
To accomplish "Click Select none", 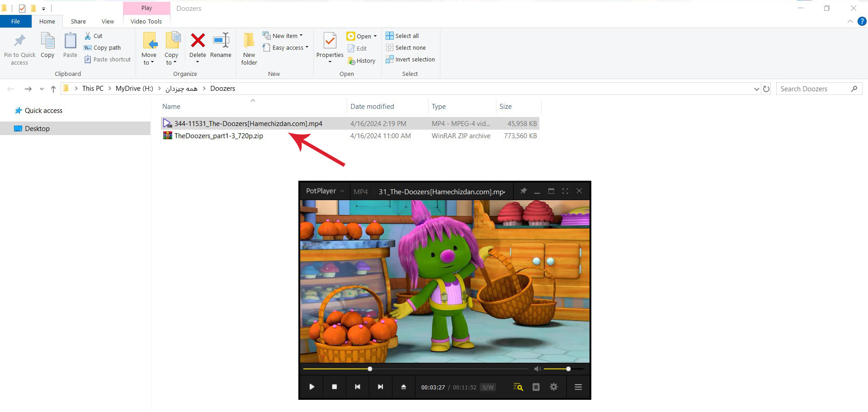I will (406, 47).
